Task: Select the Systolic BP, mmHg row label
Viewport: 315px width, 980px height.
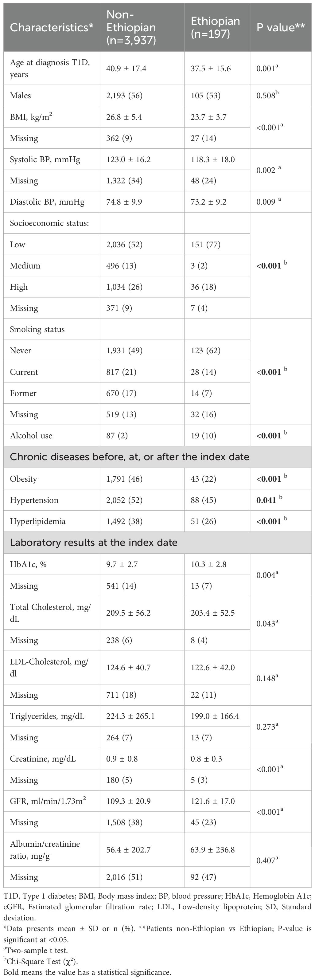Action: [45, 159]
